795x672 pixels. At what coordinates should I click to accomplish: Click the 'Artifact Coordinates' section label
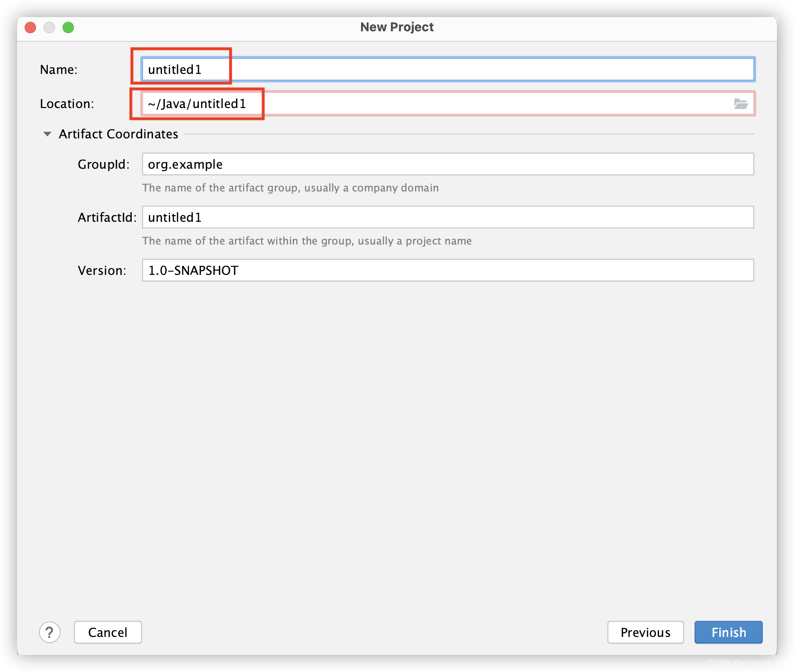(x=118, y=134)
